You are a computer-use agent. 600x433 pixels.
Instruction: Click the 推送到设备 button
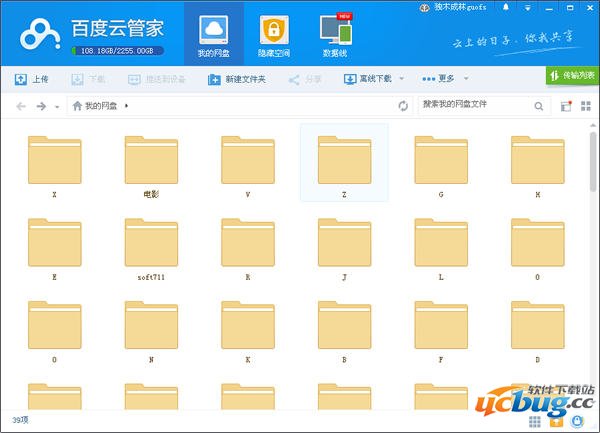pyautogui.click(x=157, y=79)
